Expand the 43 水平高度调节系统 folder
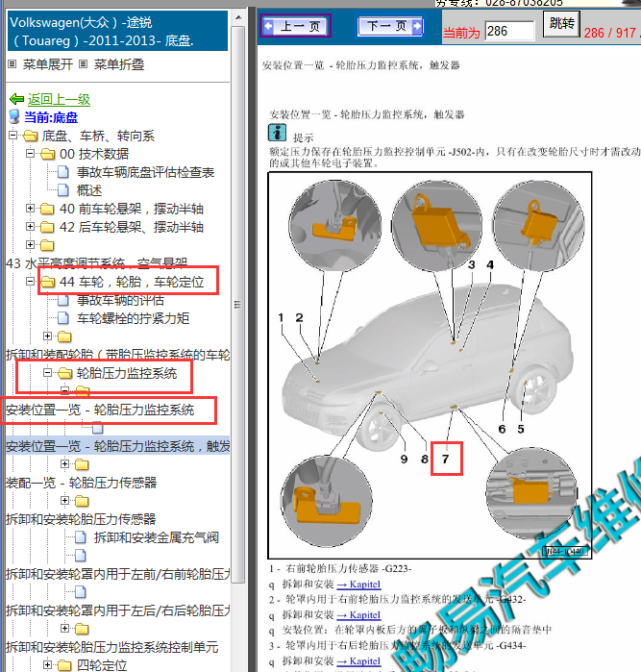The height and width of the screenshot is (672, 641). (30, 245)
